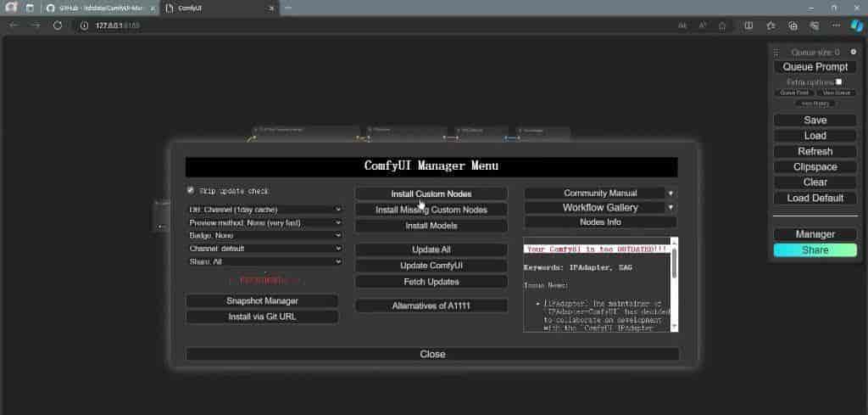
Task: Switch to the GitHub browser tab
Action: point(99,8)
